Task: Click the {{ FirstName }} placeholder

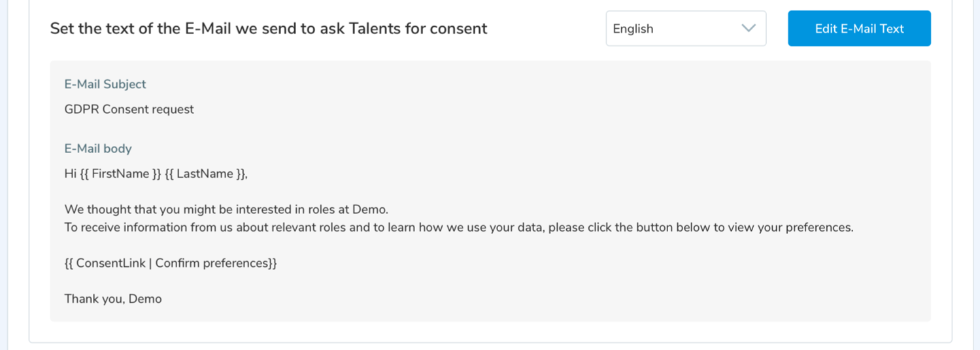Action: pos(120,174)
